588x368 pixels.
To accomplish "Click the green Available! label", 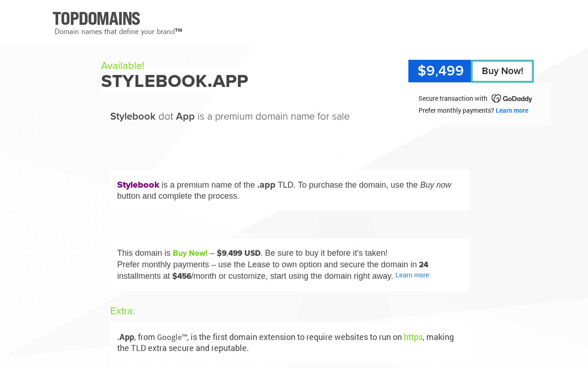I will point(123,66).
